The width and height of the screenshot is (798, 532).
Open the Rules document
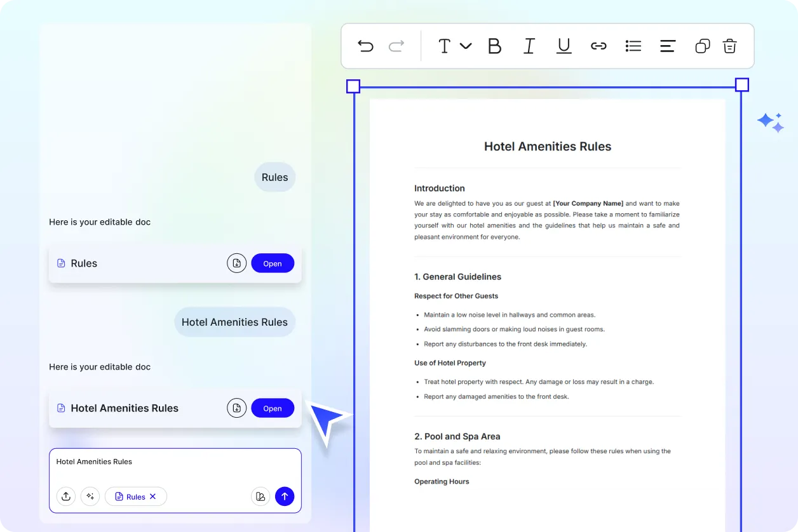(x=273, y=263)
